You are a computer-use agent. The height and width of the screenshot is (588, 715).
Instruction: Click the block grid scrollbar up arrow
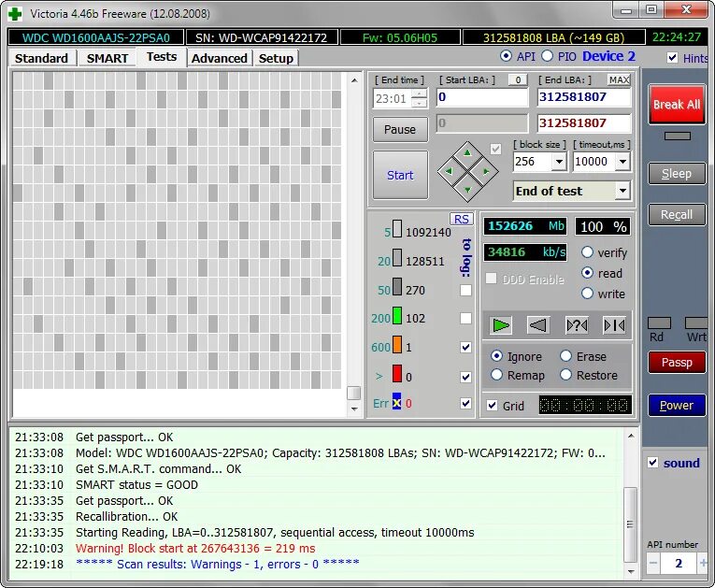[x=354, y=80]
